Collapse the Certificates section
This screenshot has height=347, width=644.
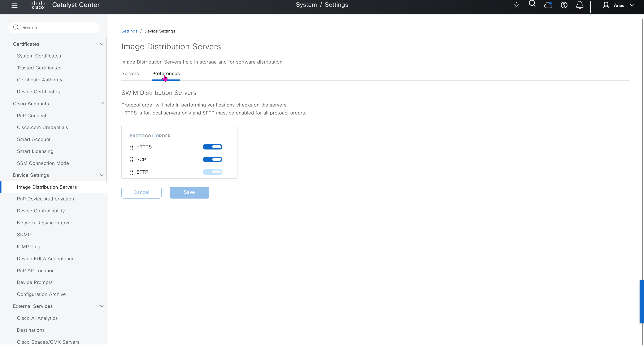101,44
